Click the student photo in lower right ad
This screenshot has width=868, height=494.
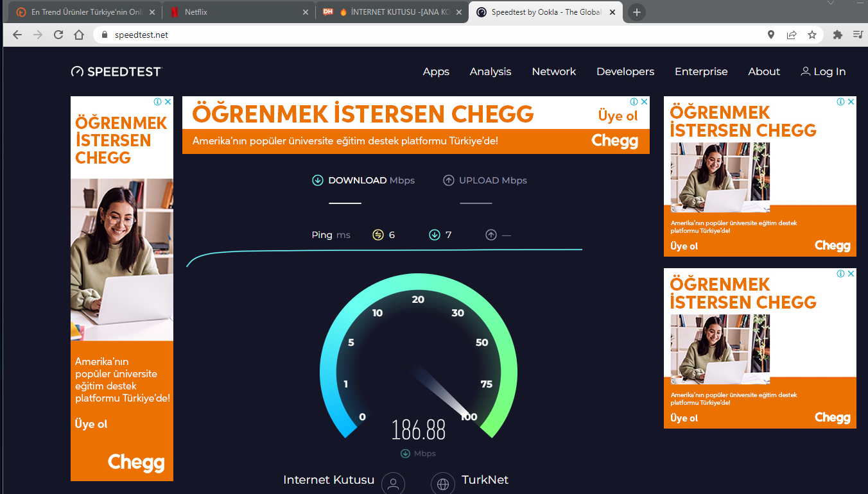720,349
